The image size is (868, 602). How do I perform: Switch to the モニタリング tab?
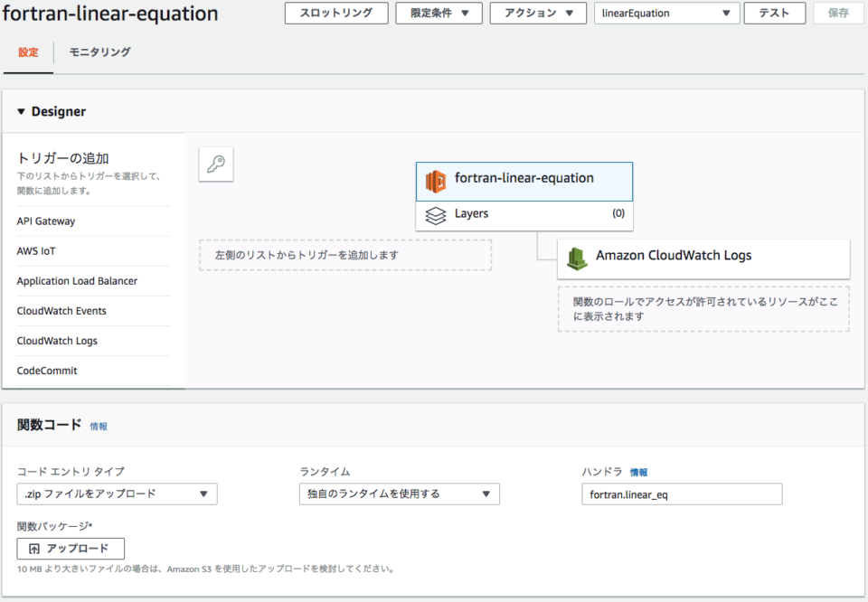[99, 52]
